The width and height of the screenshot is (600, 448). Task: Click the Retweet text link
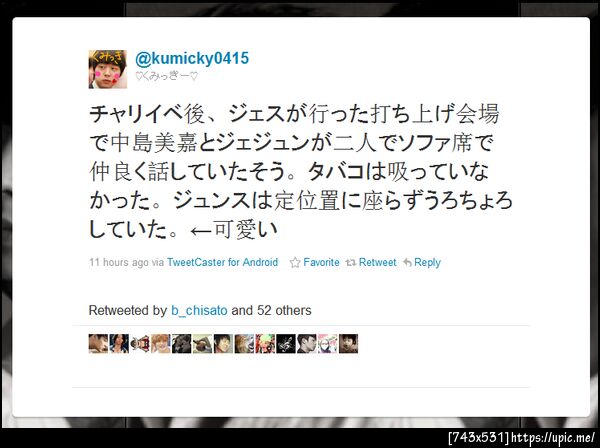pos(377,262)
